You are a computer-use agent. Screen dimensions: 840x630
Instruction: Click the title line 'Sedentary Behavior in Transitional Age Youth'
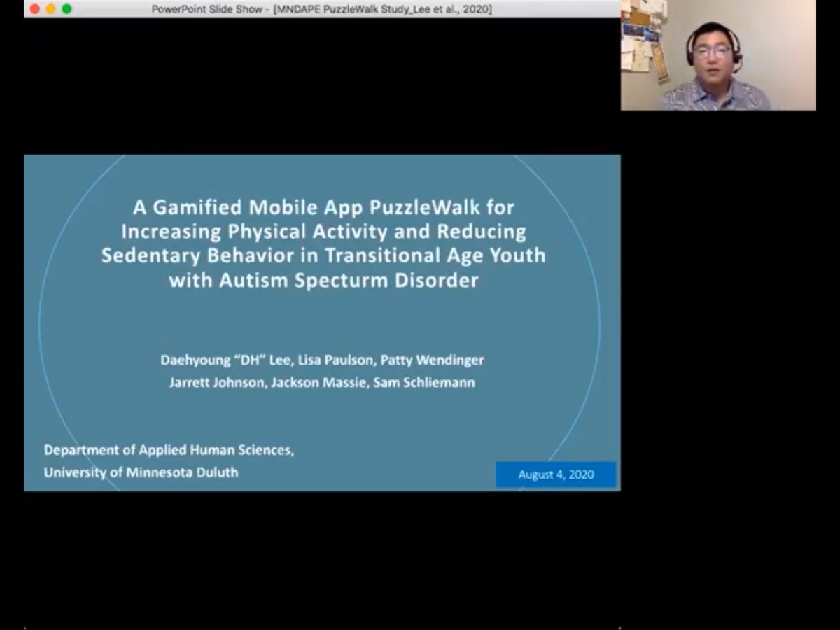[x=323, y=255]
